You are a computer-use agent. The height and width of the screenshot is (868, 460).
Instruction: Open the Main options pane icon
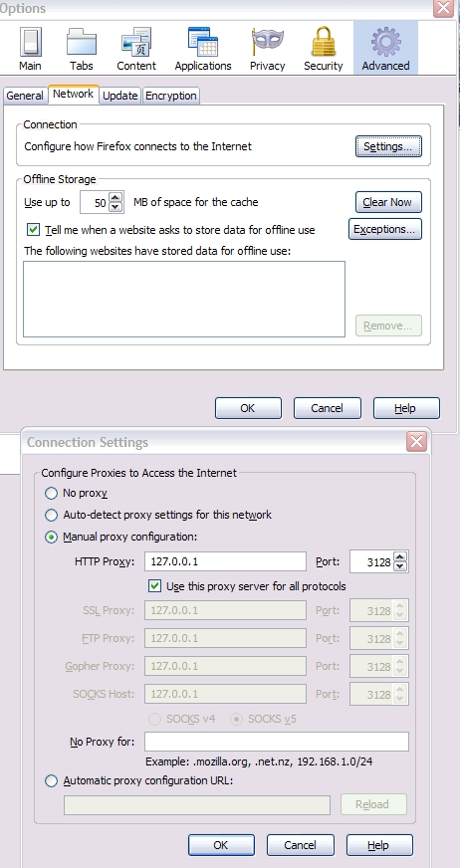31,42
